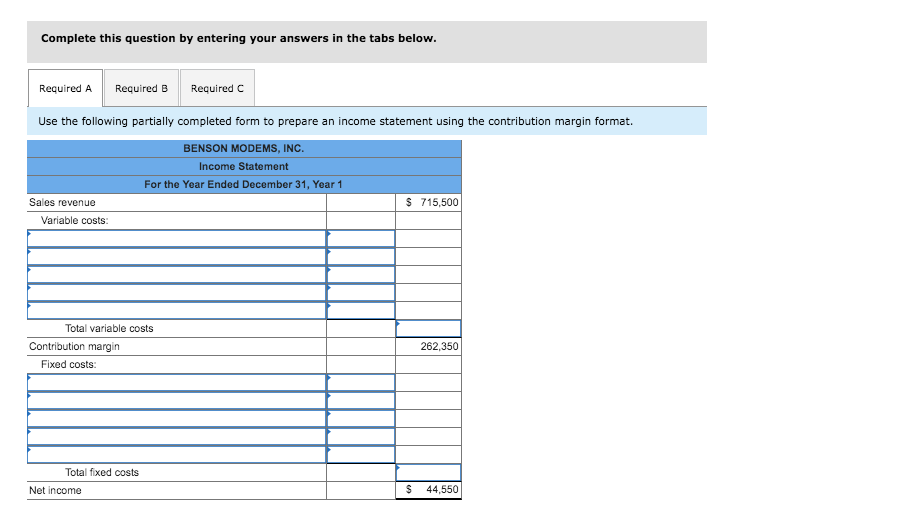Open third fixed cost name dropdown
This screenshot has height=506, width=907.
pos(176,418)
